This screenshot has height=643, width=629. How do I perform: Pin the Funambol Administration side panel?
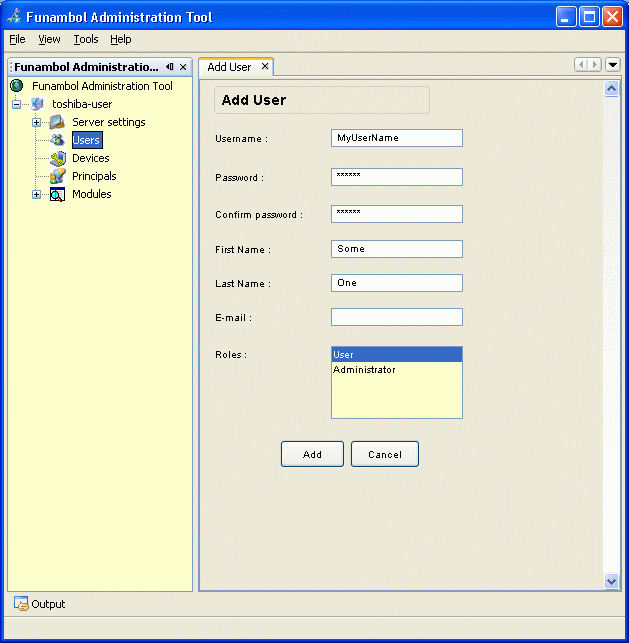169,66
